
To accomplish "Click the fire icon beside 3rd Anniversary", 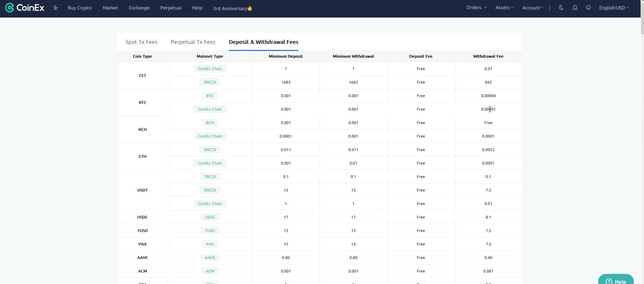I will (x=250, y=8).
